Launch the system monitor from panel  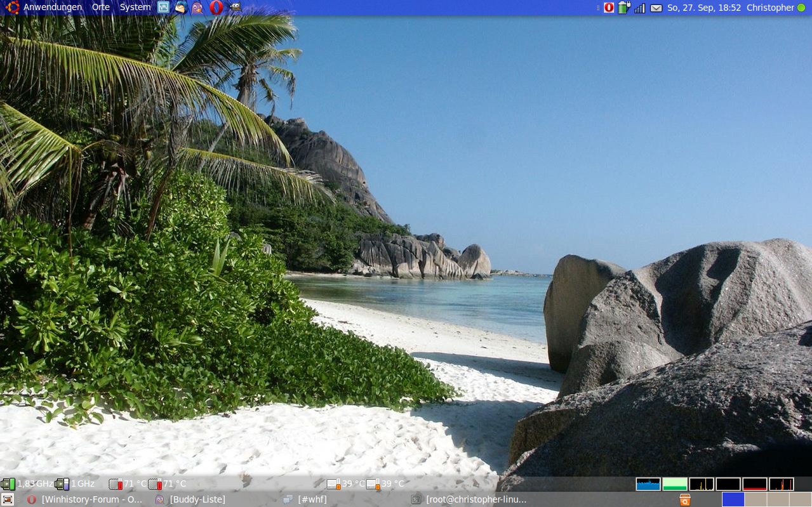coord(164,8)
